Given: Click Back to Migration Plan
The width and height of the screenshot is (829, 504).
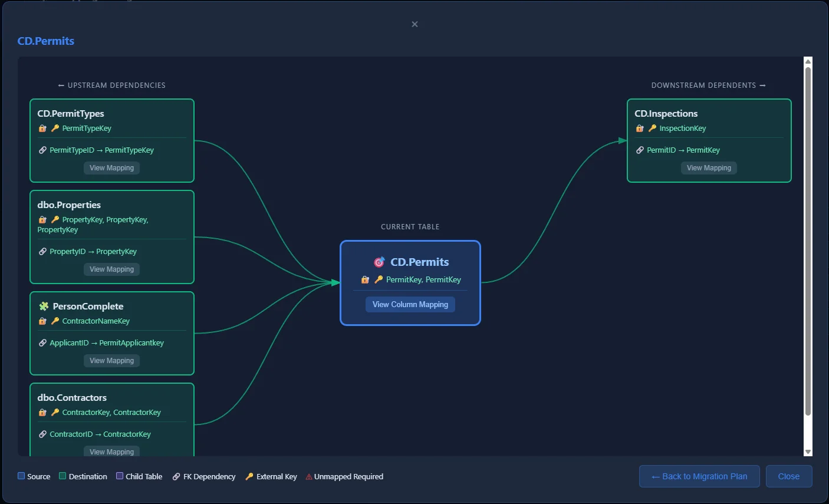Looking at the screenshot, I should 699,476.
